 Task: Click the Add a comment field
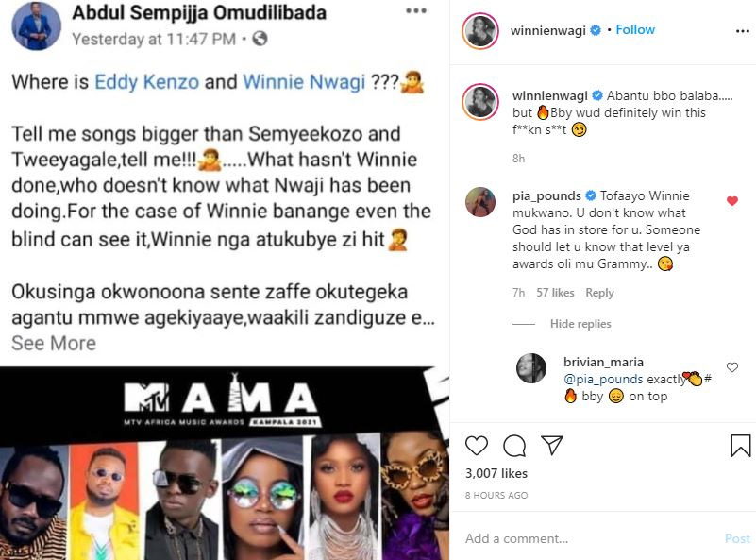[585, 538]
